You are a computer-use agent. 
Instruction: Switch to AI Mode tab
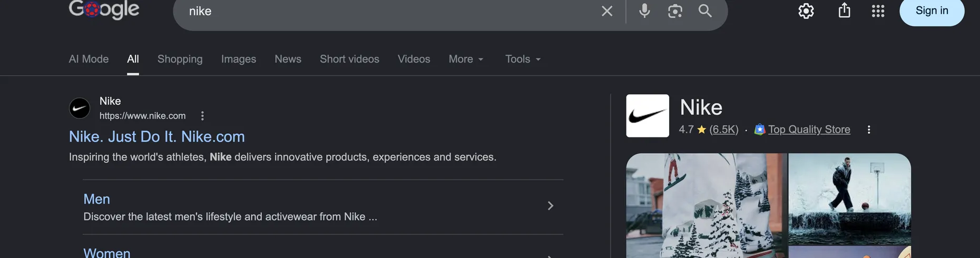coord(89,59)
